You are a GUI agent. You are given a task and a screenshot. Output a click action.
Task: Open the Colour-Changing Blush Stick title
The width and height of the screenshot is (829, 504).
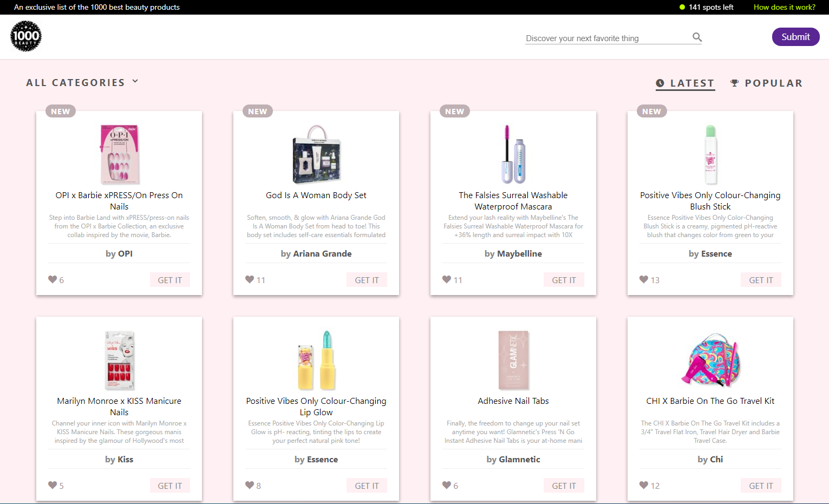tap(710, 201)
